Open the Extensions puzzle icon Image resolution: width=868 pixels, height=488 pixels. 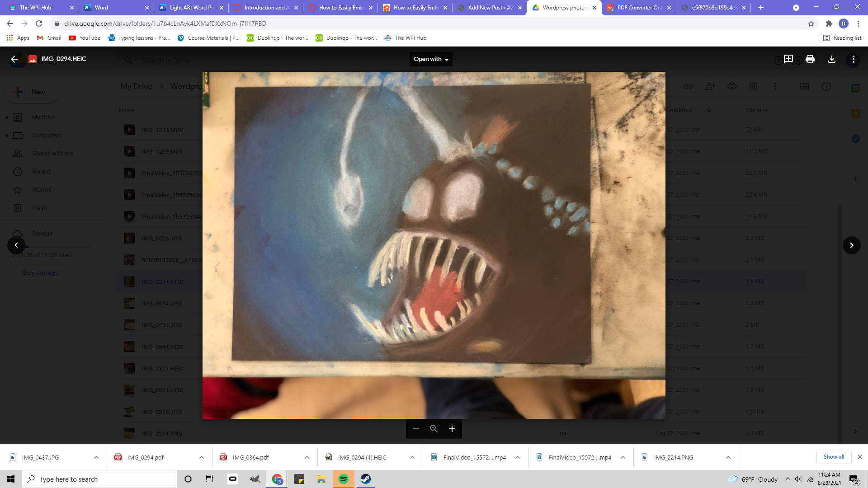point(829,23)
